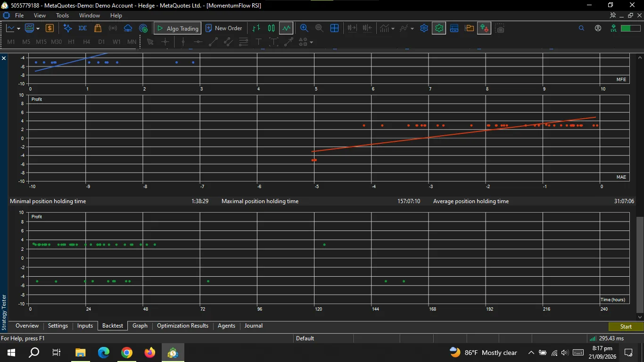Click the New Order button

(x=224, y=28)
